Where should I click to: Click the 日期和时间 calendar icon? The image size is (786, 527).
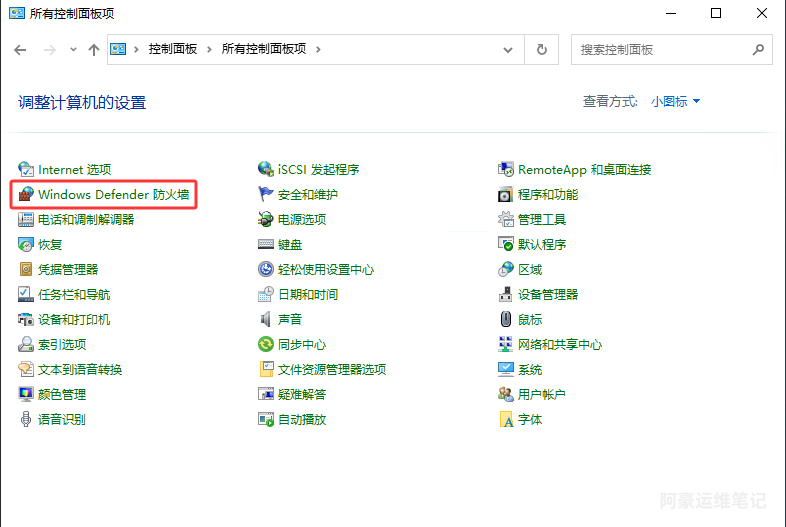click(266, 294)
